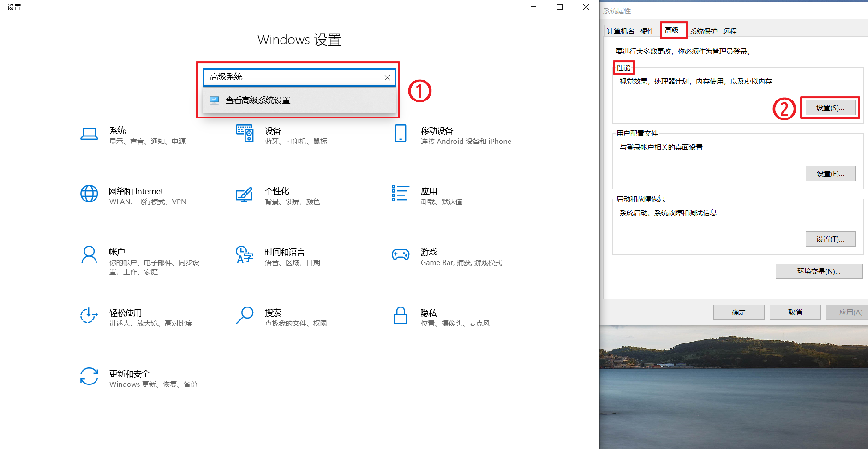Click '位置、摄像头、麦克风' description text
Viewport: 868px width, 449px height.
point(455,324)
